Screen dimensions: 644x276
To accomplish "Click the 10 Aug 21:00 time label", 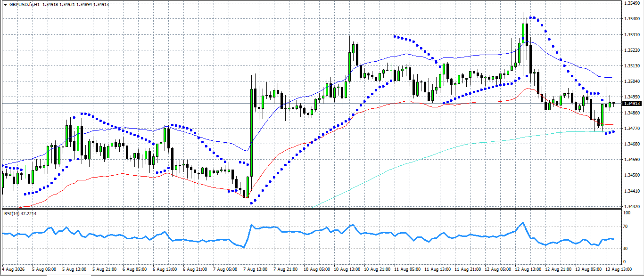I will 377,269.
